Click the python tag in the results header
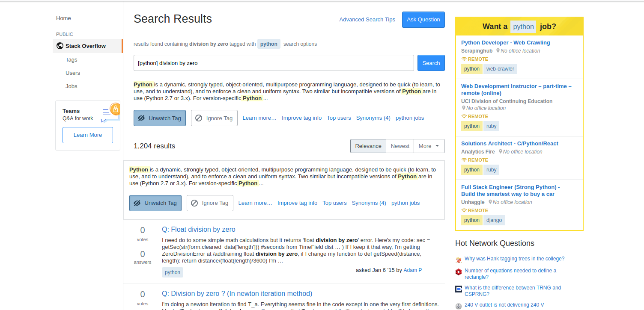Viewport: 644px width, 310px height. pyautogui.click(x=269, y=44)
